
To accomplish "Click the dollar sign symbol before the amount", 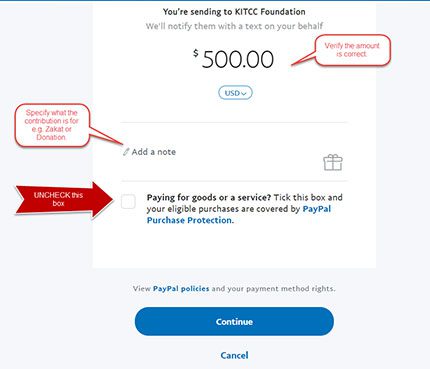I will tap(196, 53).
